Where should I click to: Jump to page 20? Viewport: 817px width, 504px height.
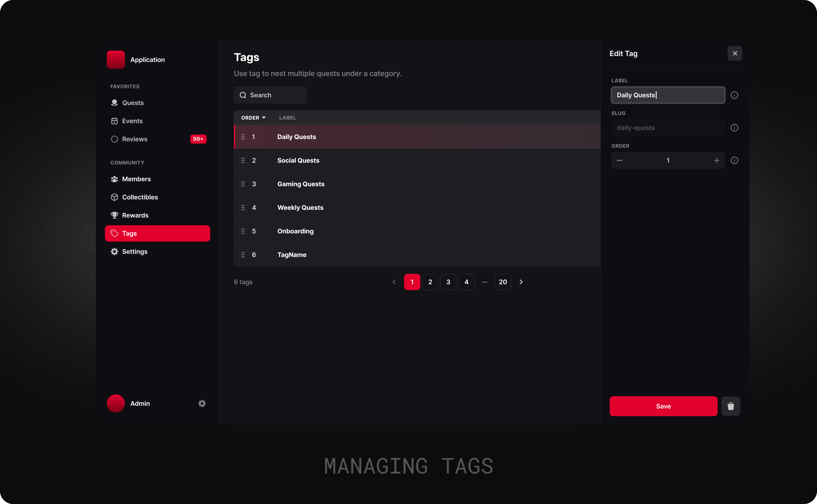tap(503, 282)
